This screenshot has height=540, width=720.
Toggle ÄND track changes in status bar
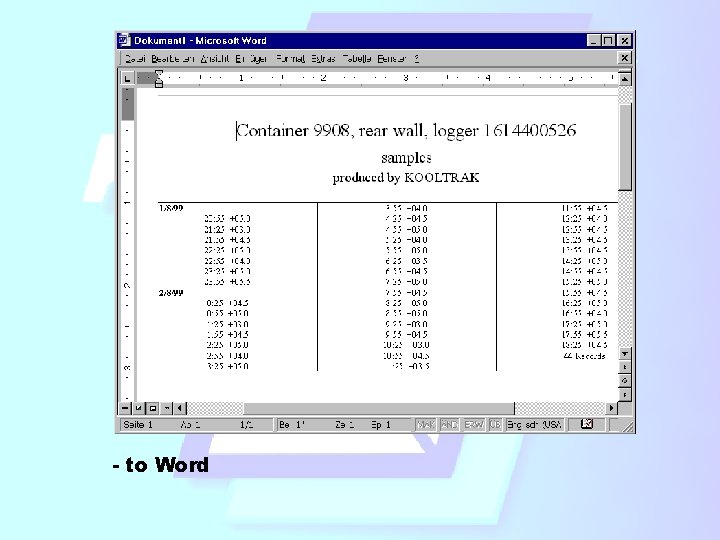pos(450,425)
